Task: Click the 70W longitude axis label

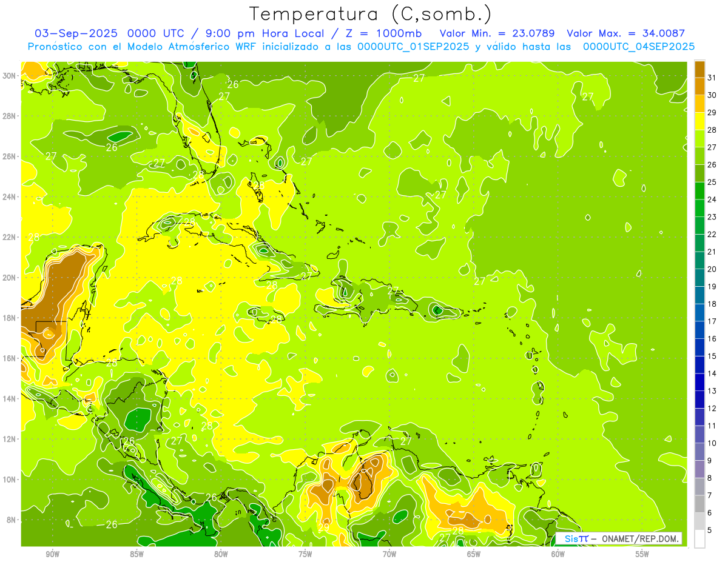Action: pos(389,554)
